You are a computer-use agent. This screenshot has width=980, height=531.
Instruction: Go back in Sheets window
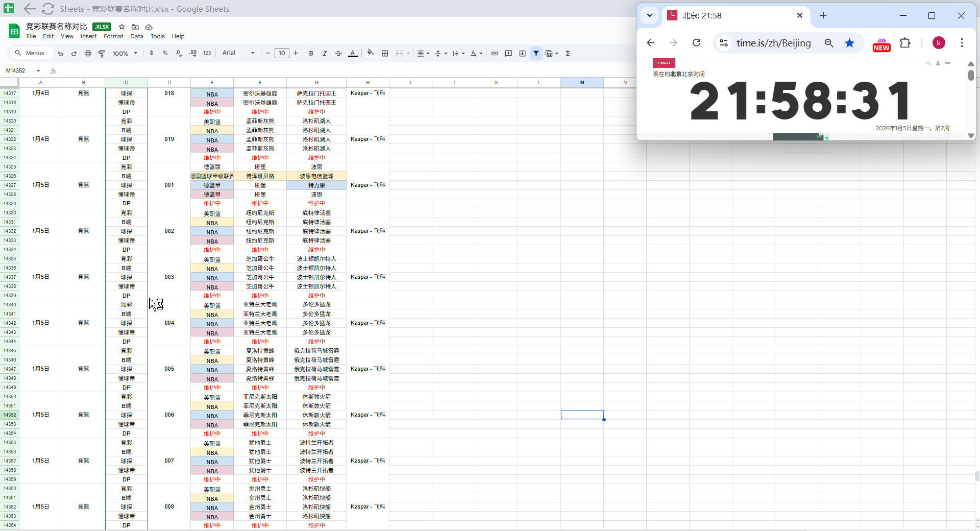30,9
